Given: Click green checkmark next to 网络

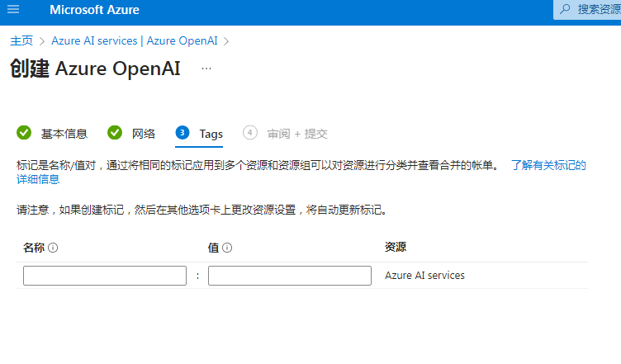Looking at the screenshot, I should click(115, 133).
